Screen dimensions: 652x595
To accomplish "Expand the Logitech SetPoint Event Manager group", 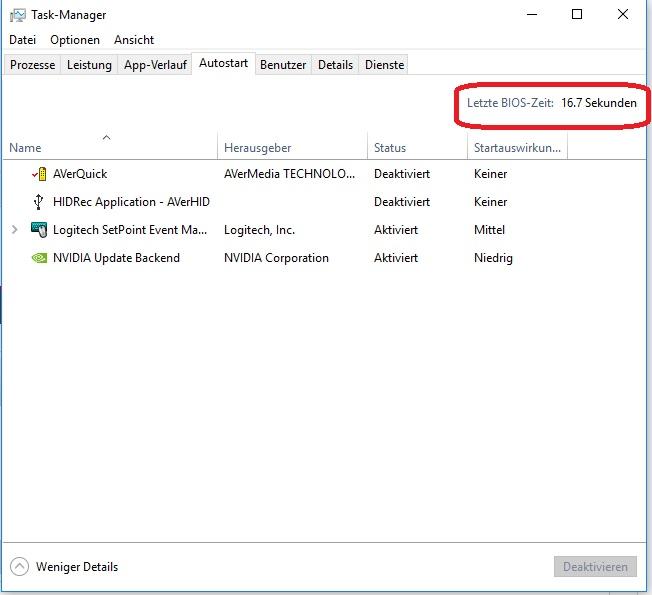I will click(x=15, y=230).
